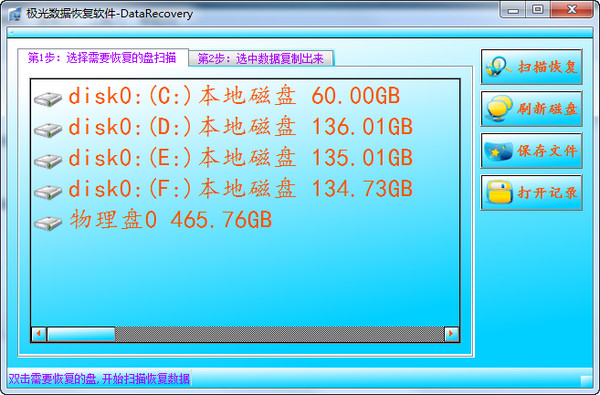This screenshot has height=395, width=600.
Task: Click the horizontal scrollbar left arrow
Action: [39, 334]
